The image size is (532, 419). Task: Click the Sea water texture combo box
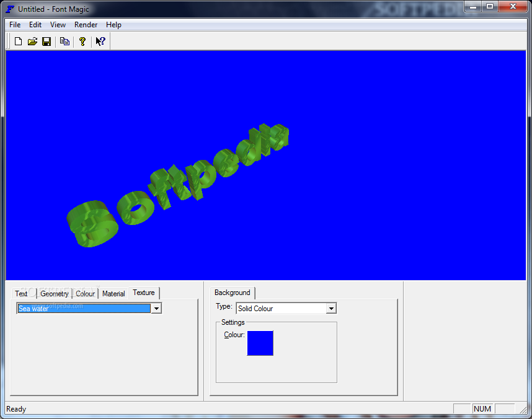tap(89, 309)
